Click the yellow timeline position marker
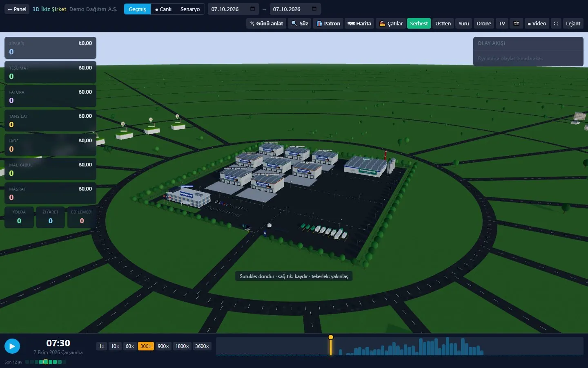 (331, 337)
